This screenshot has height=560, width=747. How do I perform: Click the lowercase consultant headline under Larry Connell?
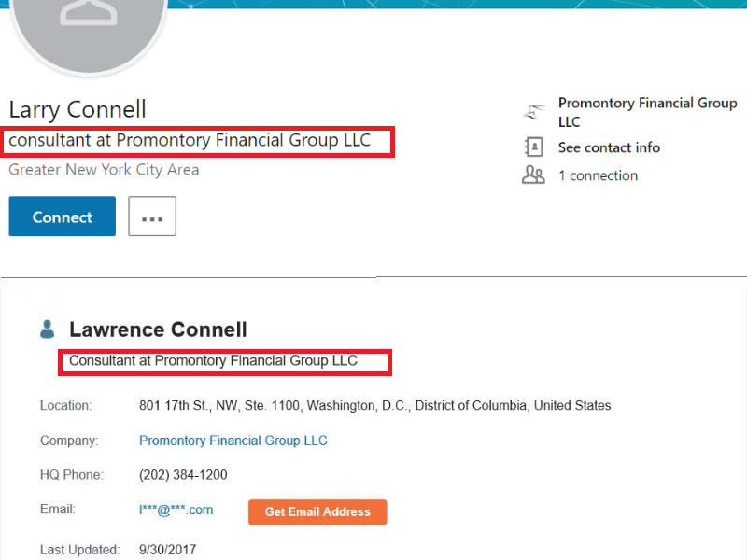[190, 141]
